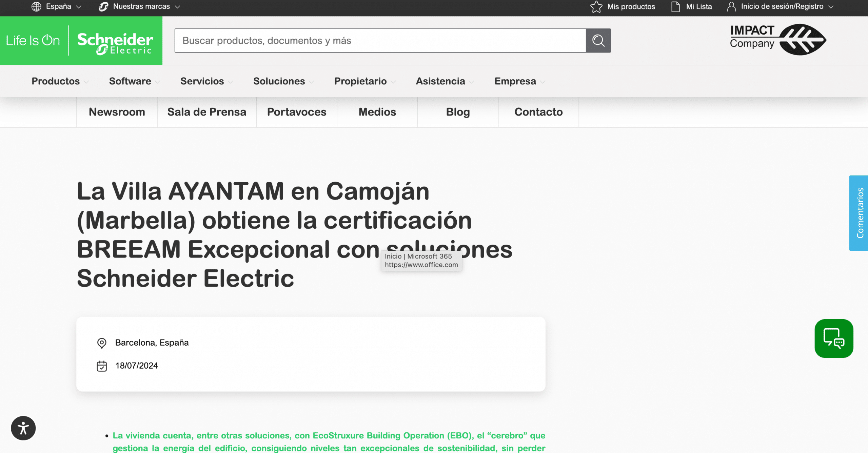Image resolution: width=868 pixels, height=453 pixels.
Task: Click the globe icon beside España
Action: coord(36,6)
